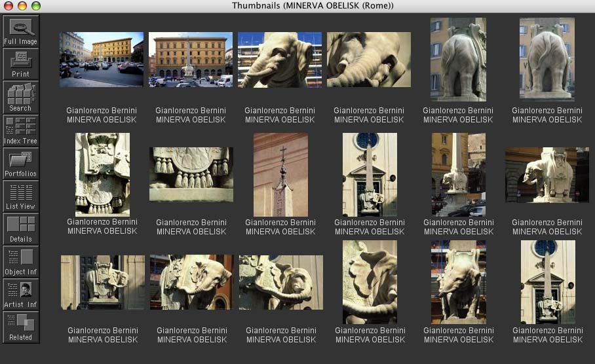Screen dimensions: 595x364
Task: Open Portfolios from the sidebar
Action: click(20, 163)
